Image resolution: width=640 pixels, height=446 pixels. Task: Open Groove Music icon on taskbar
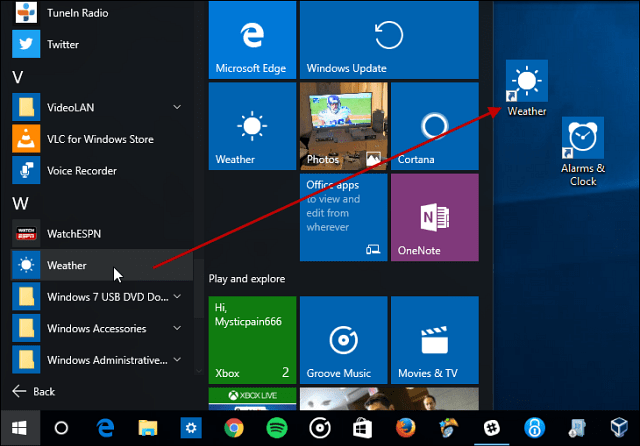320,428
